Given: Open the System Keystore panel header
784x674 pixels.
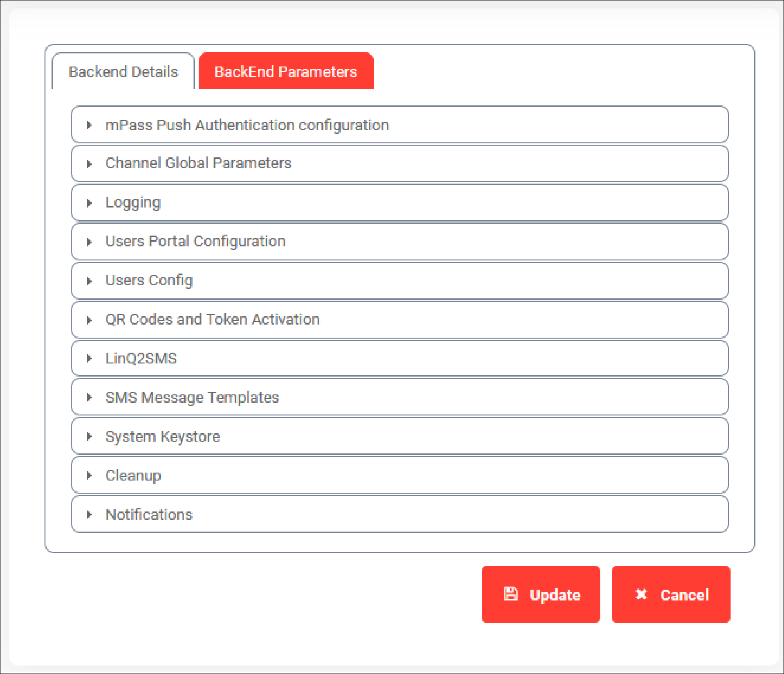Looking at the screenshot, I should (400, 436).
